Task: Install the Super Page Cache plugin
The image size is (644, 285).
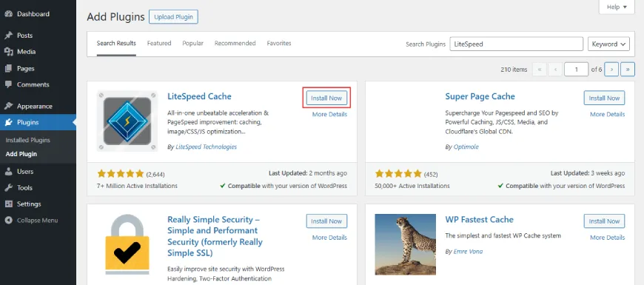Action: [x=605, y=98]
